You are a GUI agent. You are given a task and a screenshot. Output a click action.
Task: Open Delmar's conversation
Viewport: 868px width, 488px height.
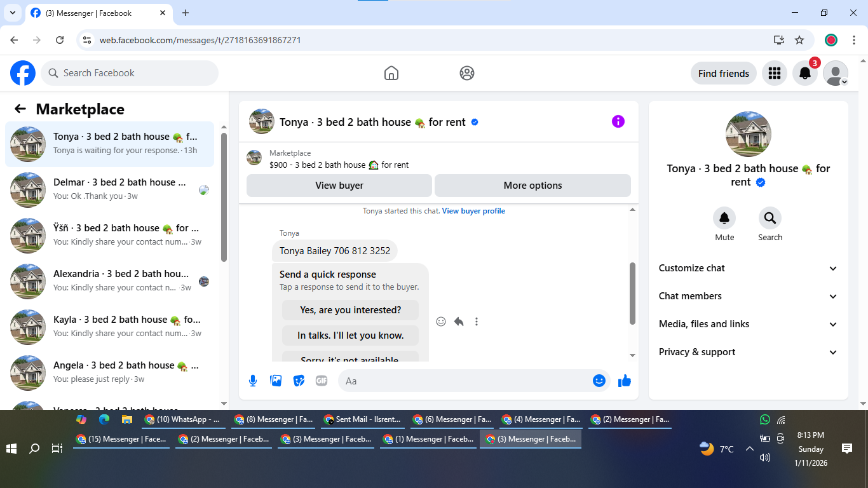tap(110, 190)
